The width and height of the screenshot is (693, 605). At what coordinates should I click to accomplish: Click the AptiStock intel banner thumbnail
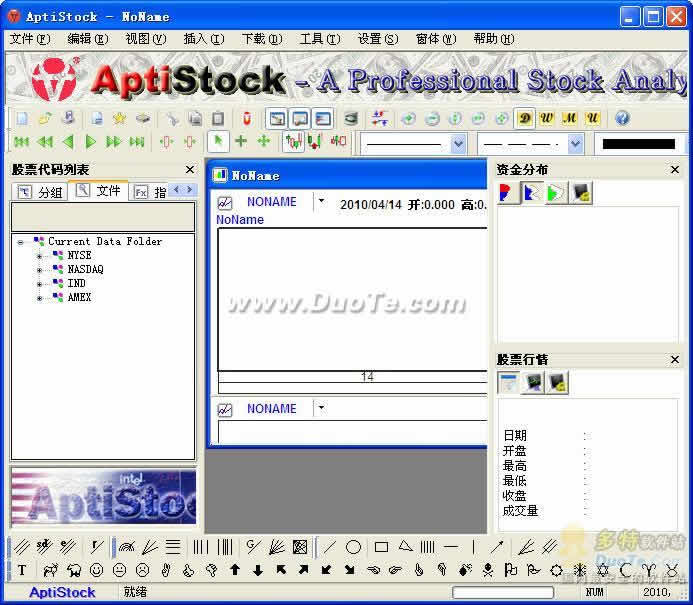tap(103, 497)
